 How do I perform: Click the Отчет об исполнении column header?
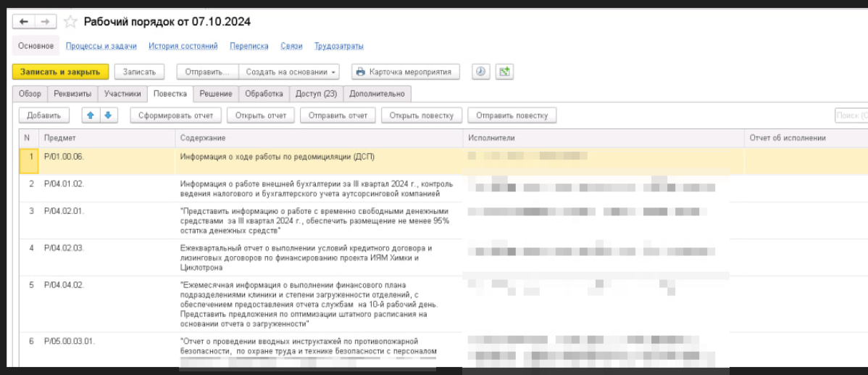(806, 138)
